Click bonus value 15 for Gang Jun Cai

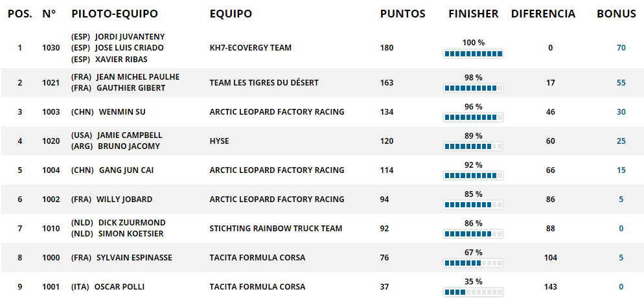621,170
